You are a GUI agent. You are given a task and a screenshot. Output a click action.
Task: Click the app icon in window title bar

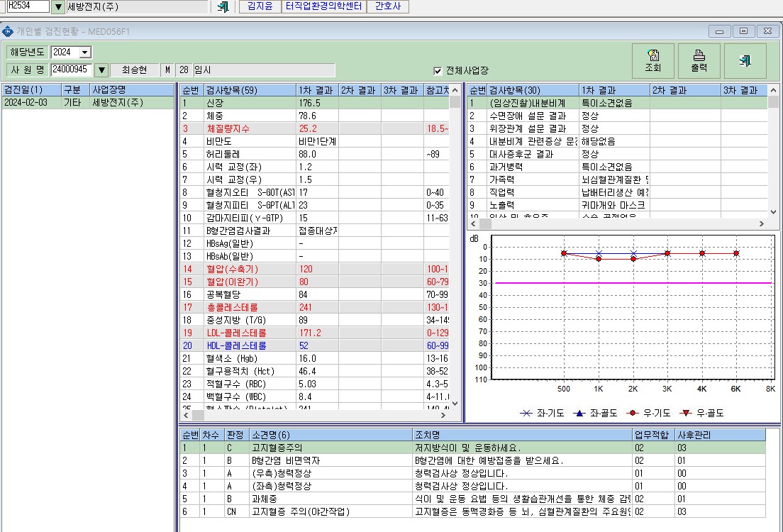pos(8,31)
